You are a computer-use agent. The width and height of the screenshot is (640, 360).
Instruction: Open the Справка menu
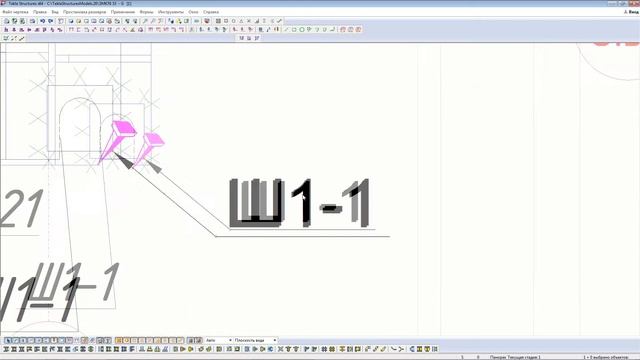pyautogui.click(x=211, y=12)
